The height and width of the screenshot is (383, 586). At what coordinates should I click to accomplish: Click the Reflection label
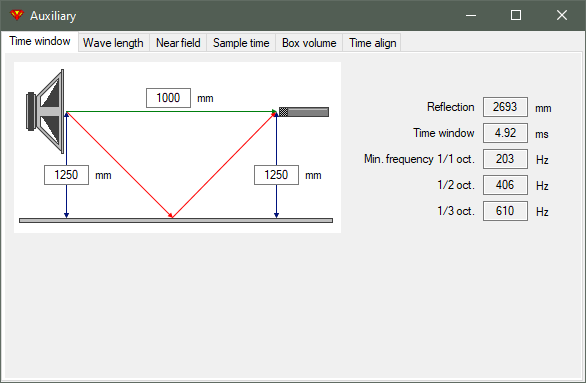coord(451,107)
